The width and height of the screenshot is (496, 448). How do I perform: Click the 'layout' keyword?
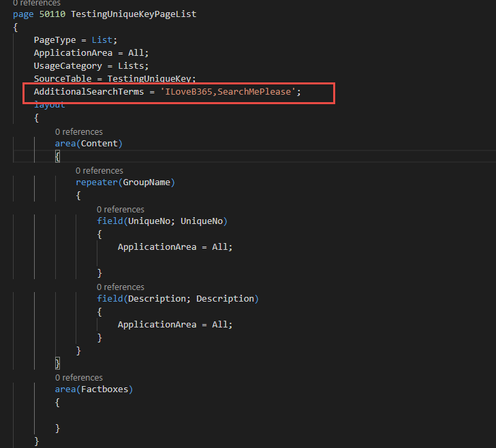[50, 105]
